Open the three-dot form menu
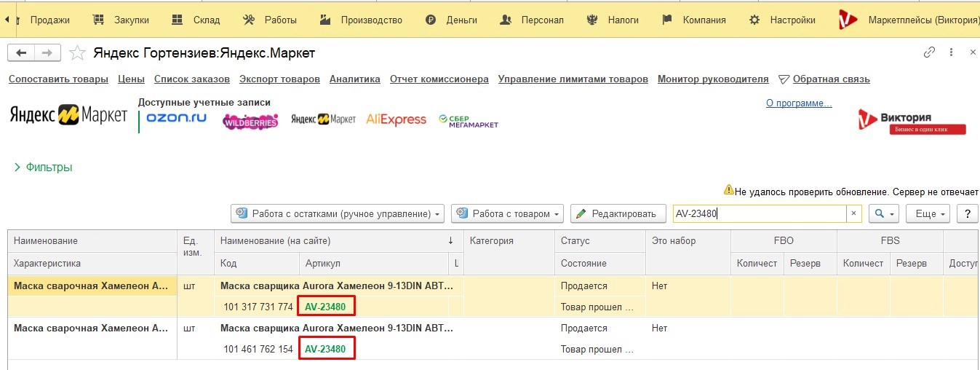The image size is (980, 370). 951,52
